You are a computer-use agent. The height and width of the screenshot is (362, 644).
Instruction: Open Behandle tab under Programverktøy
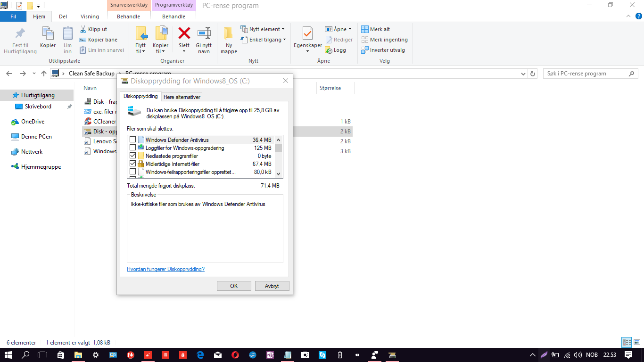(173, 16)
